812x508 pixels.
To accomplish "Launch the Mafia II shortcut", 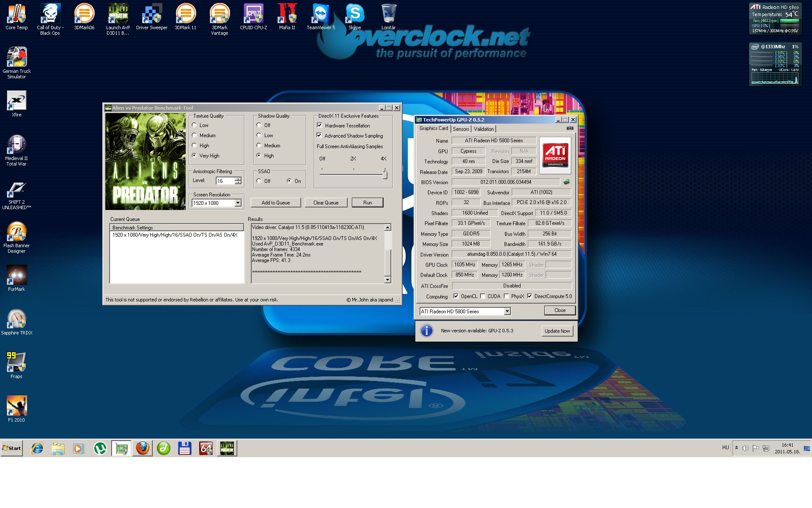I will click(x=287, y=17).
